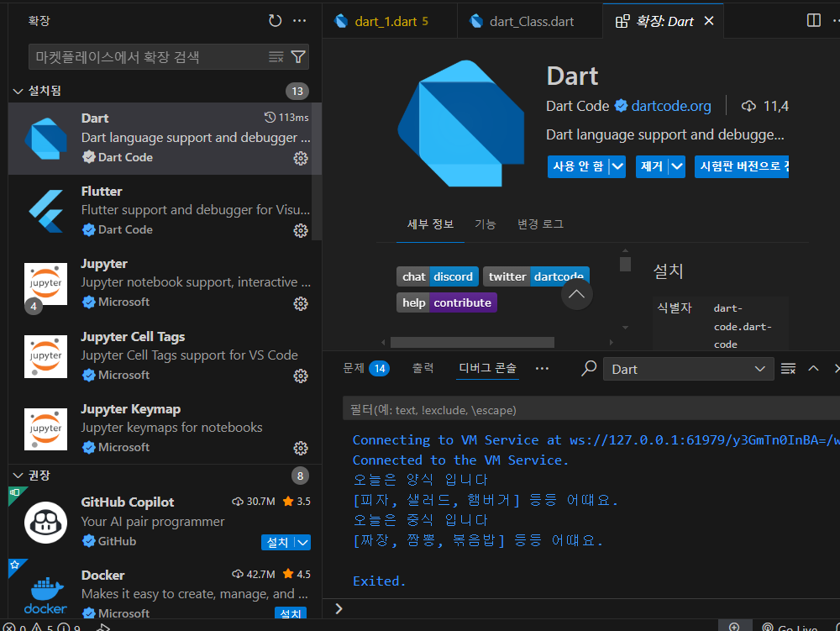Open the help contribute badge
Screen dimensions: 840x631
click(x=447, y=302)
